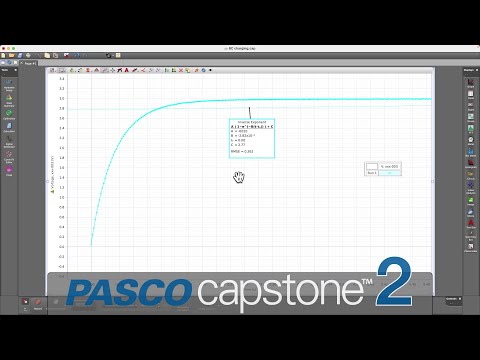
Task: Click the Print icon in top toolbar
Action: tap(29, 56)
